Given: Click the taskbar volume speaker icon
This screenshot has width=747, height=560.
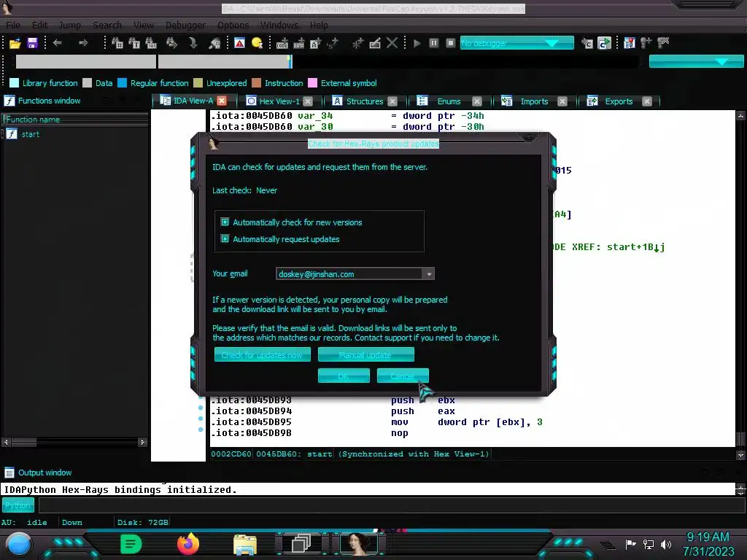Looking at the screenshot, I should pyautogui.click(x=665, y=544).
